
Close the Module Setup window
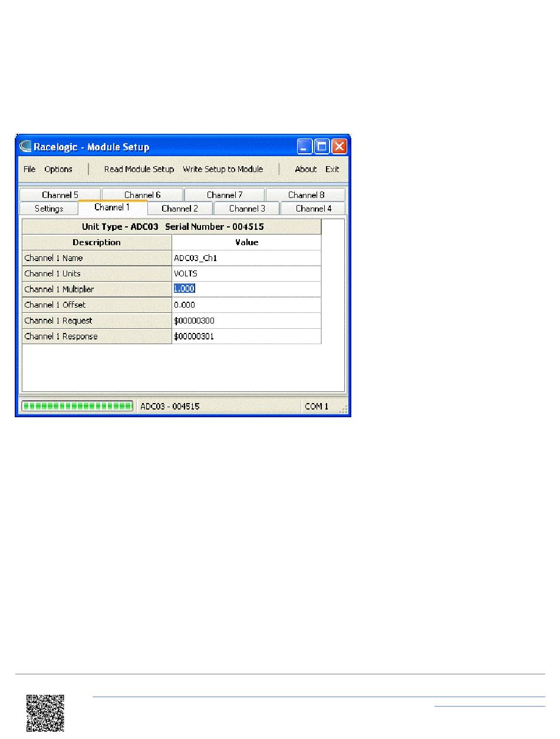(x=339, y=146)
